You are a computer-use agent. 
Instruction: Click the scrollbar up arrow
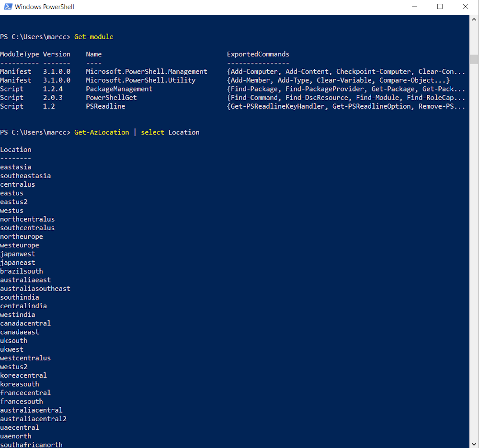pos(473,18)
